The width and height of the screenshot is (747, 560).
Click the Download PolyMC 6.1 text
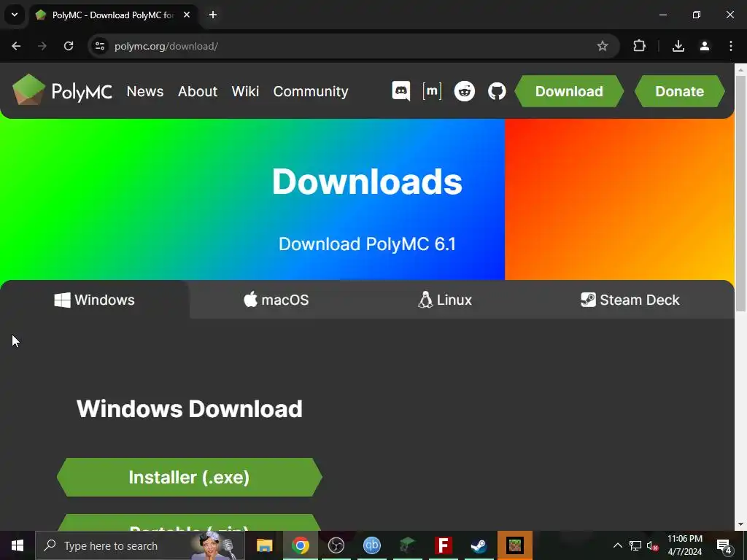(x=367, y=244)
